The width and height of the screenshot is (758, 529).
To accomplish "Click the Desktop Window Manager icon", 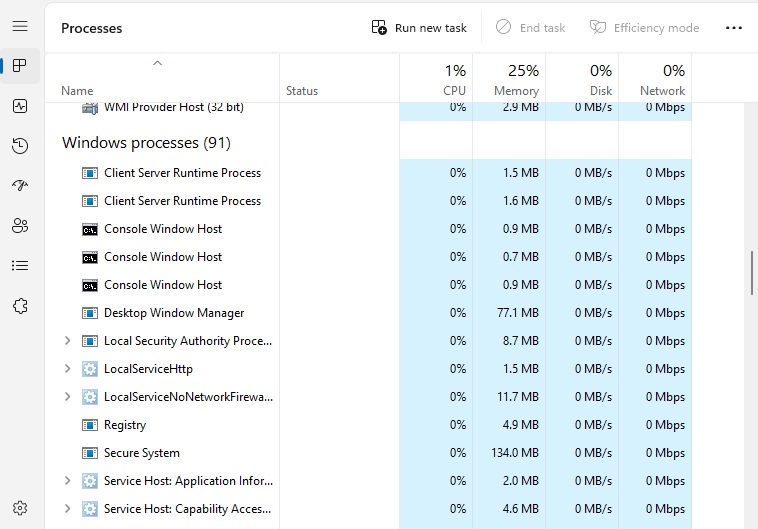I will pyautogui.click(x=90, y=313).
